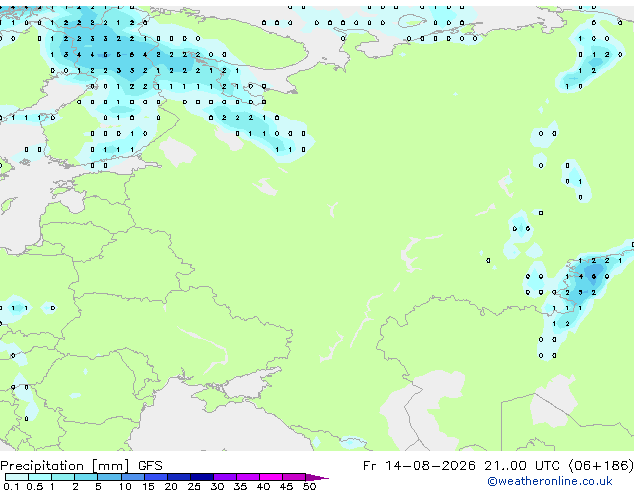
Task: Click the 5–10 mm legend swatch
Action: (109, 477)
